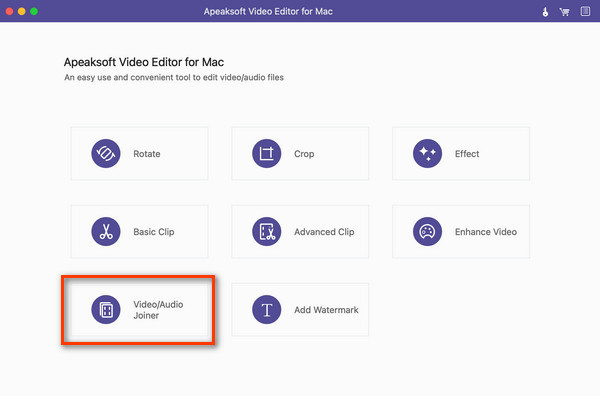Click the Enhance Video palette icon
This screenshot has height=396, width=600.
click(x=427, y=231)
